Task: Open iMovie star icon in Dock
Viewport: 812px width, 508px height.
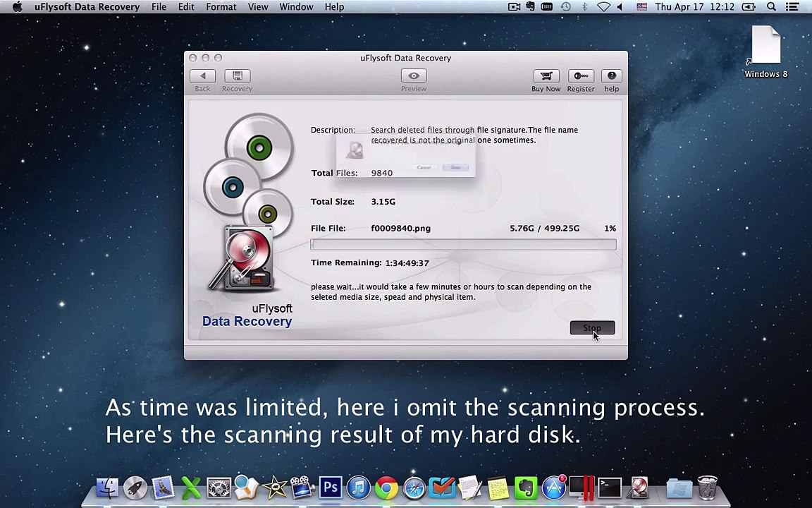Action: tap(274, 488)
